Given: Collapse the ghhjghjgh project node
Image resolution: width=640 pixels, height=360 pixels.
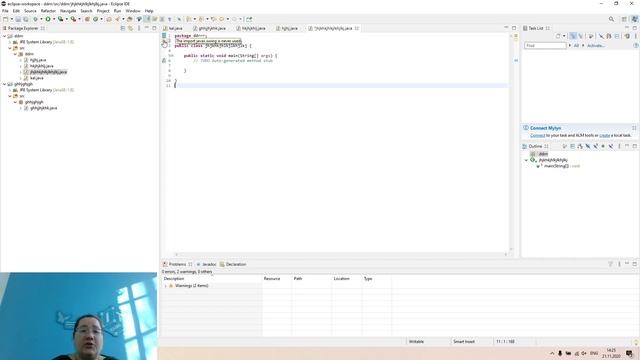Looking at the screenshot, I should (x=4, y=84).
